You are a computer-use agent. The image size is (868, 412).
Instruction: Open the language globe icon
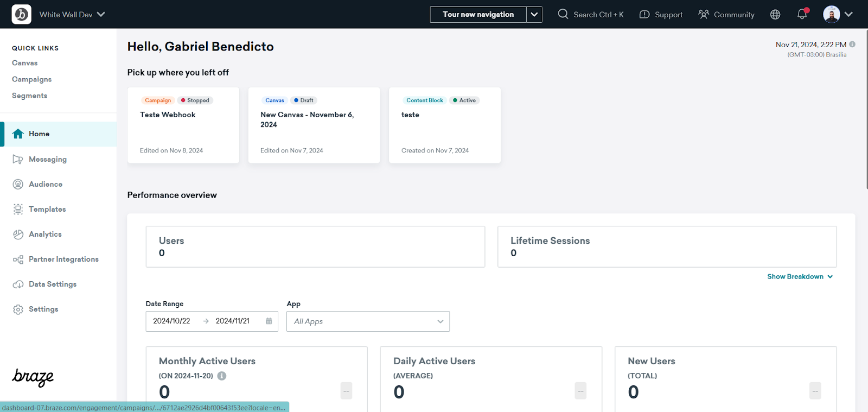[x=775, y=15]
